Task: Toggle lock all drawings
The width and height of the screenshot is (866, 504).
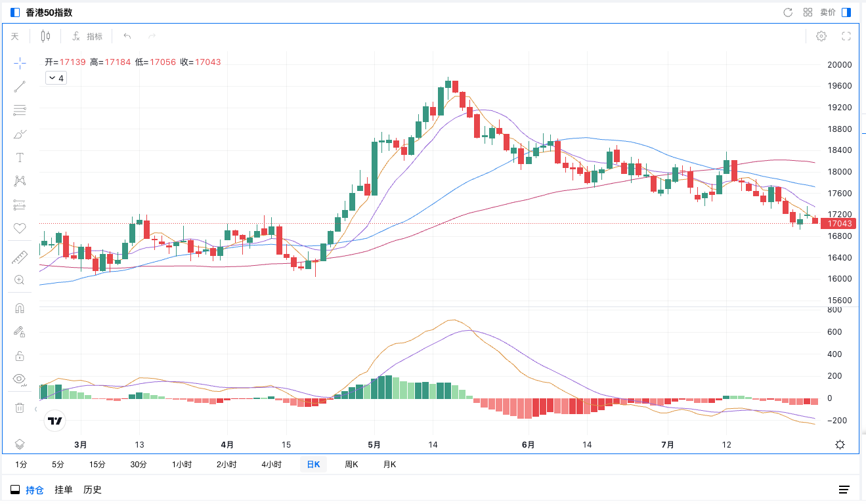Action: (x=20, y=356)
